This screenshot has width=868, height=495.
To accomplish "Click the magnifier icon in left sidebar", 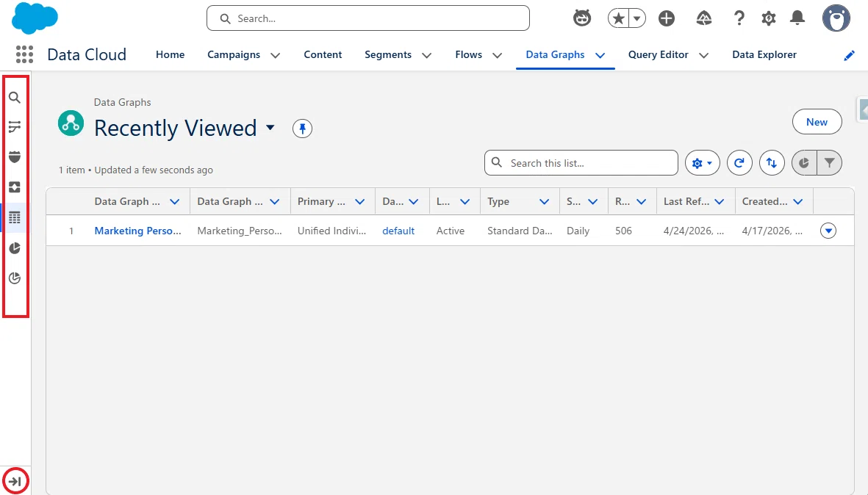I will point(15,98).
